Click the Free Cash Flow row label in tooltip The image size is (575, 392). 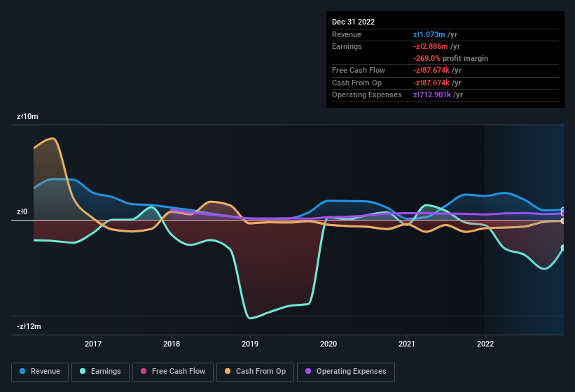tap(359, 70)
